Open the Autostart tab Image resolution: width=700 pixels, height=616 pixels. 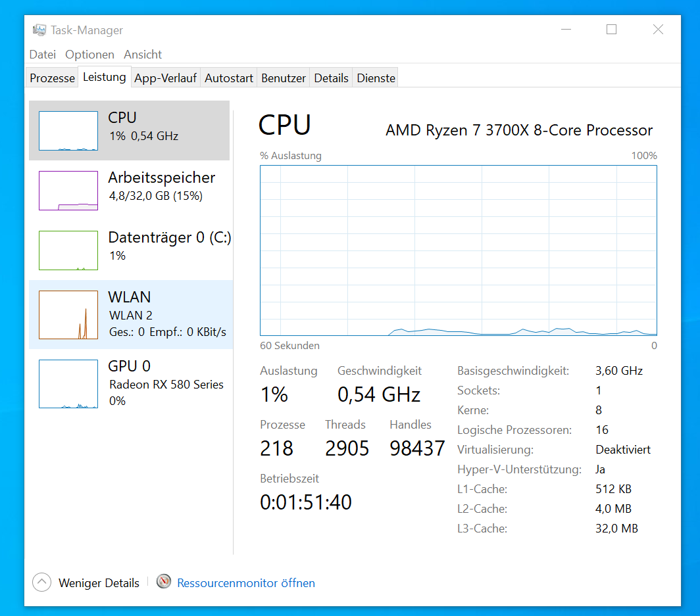[x=228, y=78]
